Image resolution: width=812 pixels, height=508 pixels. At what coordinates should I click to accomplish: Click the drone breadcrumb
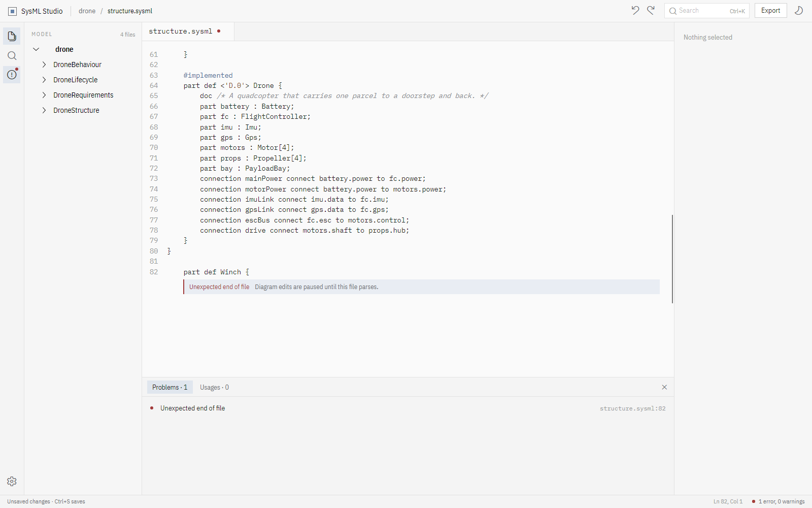(87, 11)
